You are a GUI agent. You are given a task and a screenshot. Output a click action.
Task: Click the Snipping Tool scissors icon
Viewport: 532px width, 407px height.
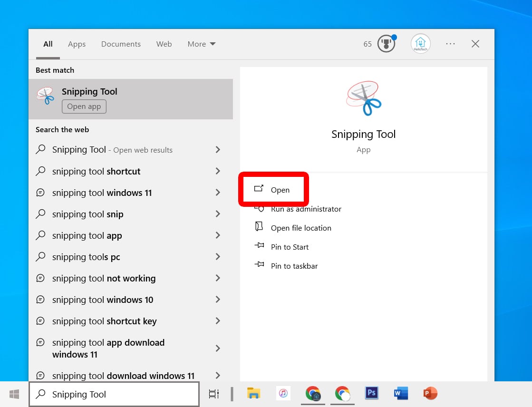pos(45,95)
